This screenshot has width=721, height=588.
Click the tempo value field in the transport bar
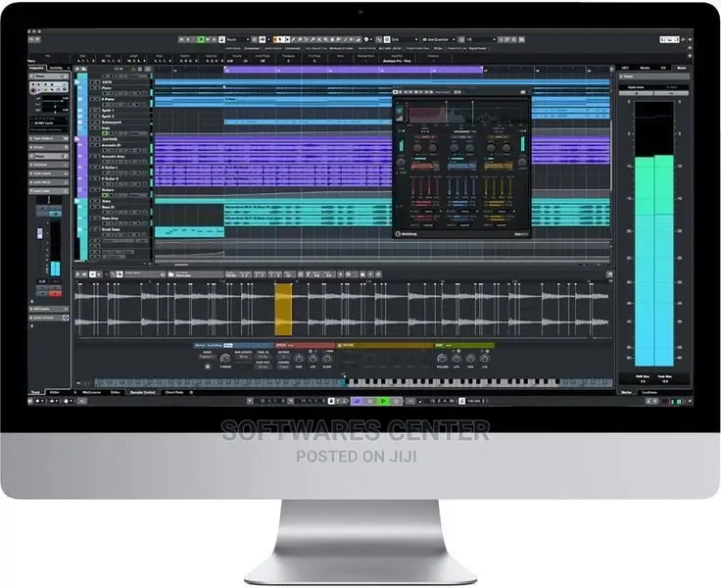pyautogui.click(x=474, y=401)
